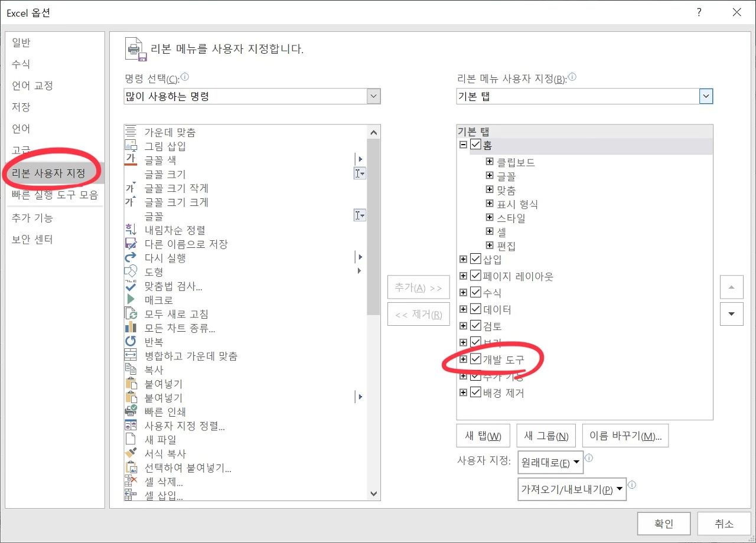Click the 맞춤법 검사 spell check icon

(x=131, y=286)
